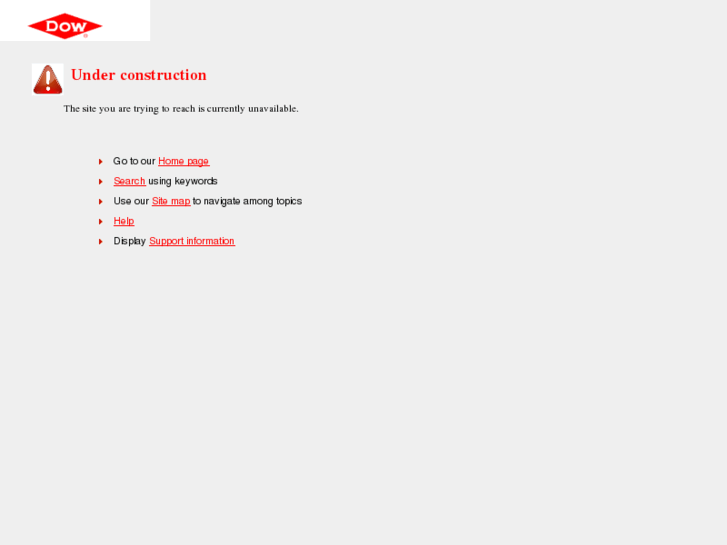Open the Search link

(129, 181)
